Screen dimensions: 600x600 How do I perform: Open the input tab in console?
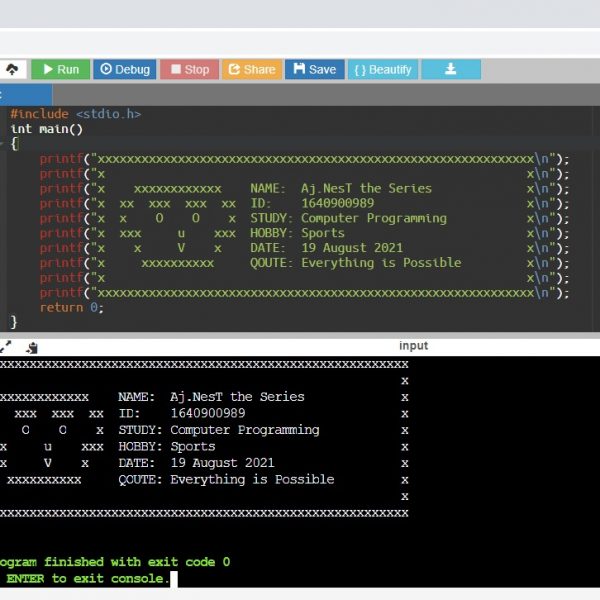(413, 346)
